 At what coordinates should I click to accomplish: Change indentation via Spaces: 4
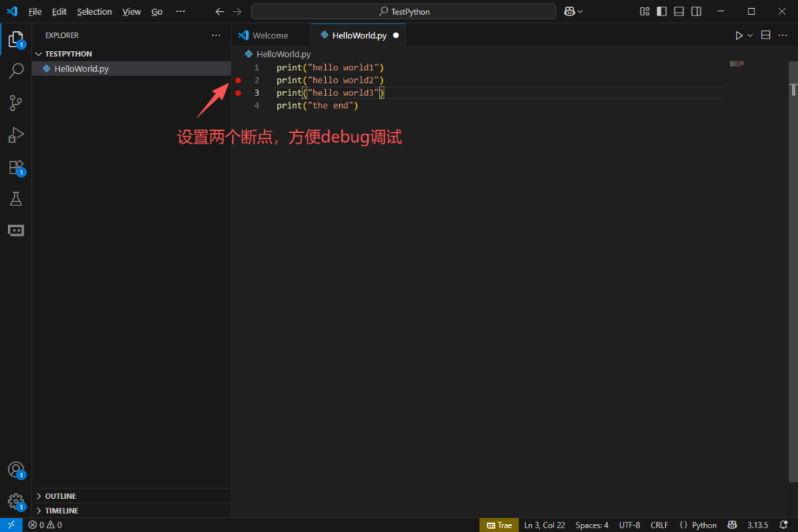pos(592,525)
